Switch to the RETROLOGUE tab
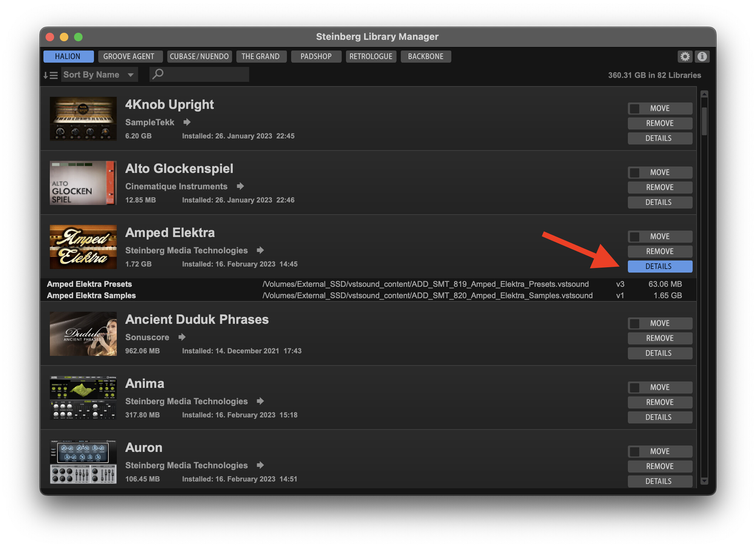Screen dimensions: 756x548 [x=371, y=57]
